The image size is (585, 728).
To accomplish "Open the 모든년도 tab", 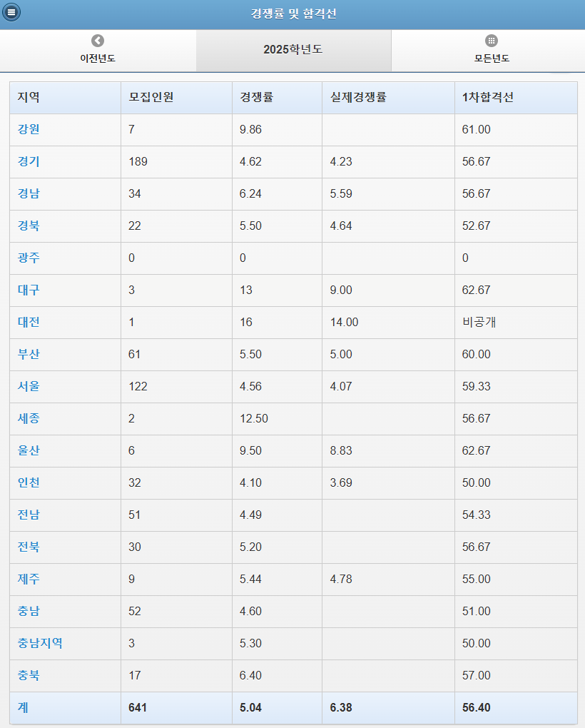I will (492, 59).
